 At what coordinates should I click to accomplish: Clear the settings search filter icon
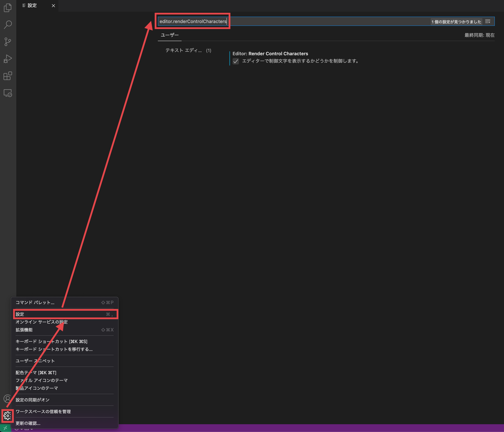pos(488,21)
